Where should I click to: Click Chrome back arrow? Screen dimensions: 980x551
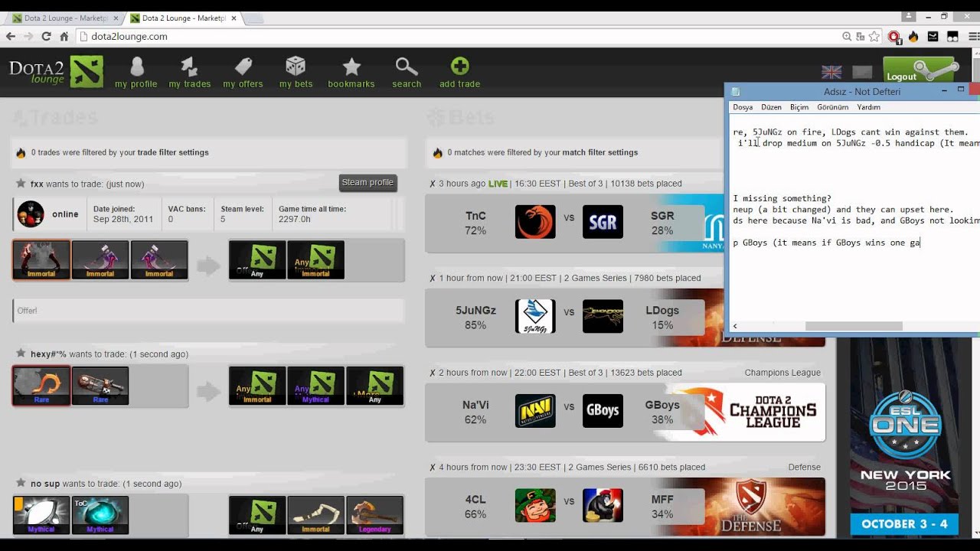[x=11, y=36]
